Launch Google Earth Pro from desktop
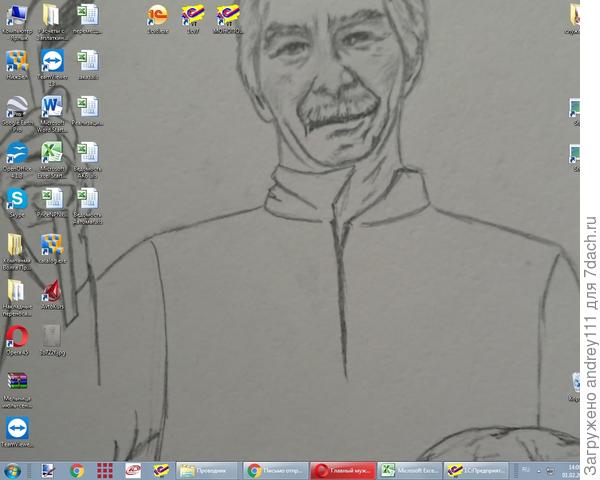This screenshot has height=480, width=600. (17, 108)
